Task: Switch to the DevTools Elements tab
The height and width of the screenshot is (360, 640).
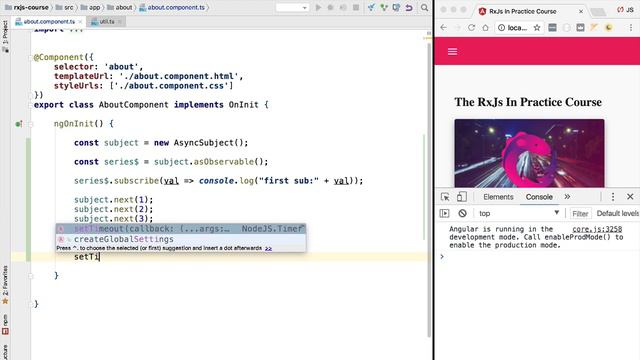Action: [x=498, y=197]
